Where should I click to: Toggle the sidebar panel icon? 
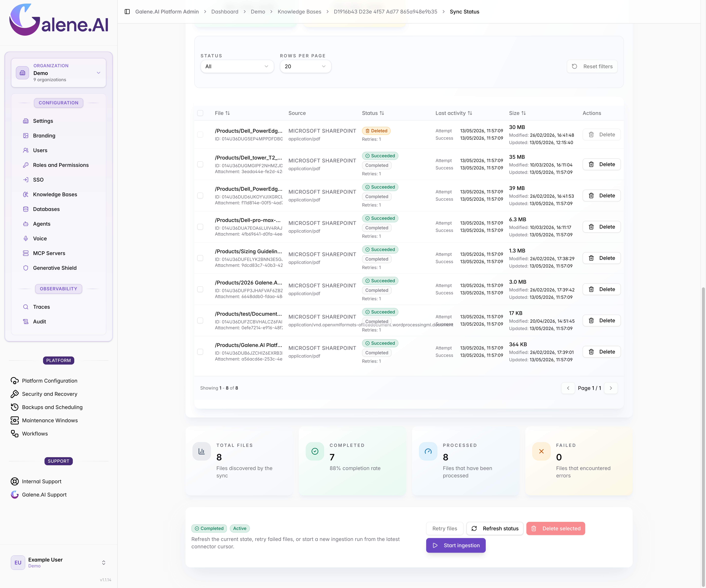[127, 12]
